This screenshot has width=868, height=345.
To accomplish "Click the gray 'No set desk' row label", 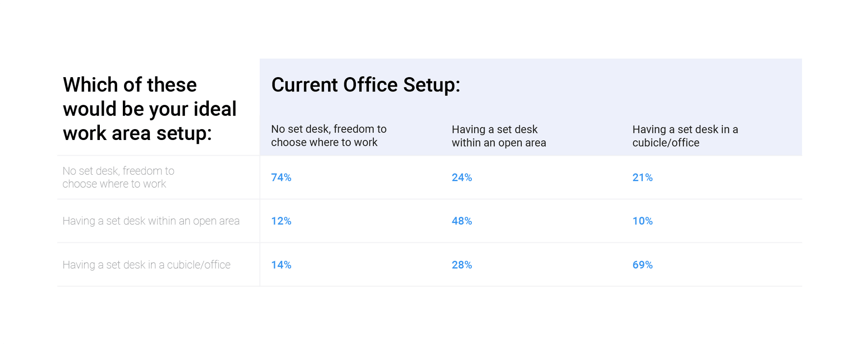I will pyautogui.click(x=118, y=177).
